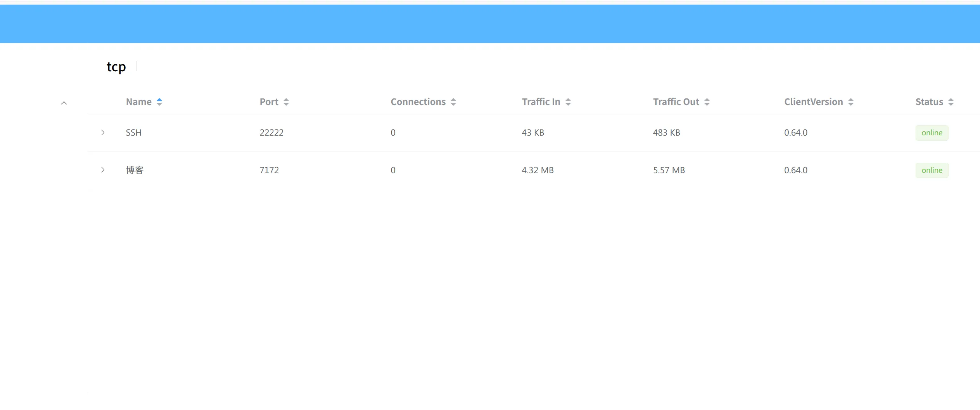Click the 43 KB Traffic In cell
The image size is (980, 410).
point(533,133)
